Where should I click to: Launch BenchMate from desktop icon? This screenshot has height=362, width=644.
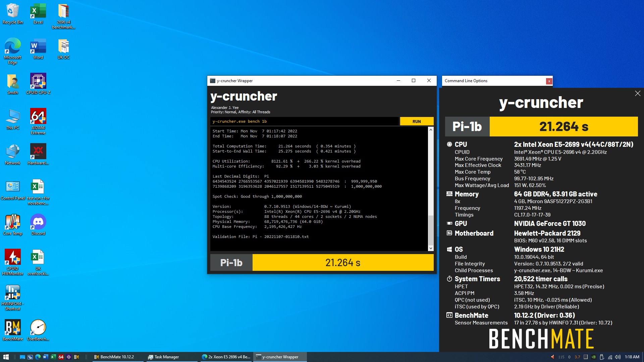13,330
